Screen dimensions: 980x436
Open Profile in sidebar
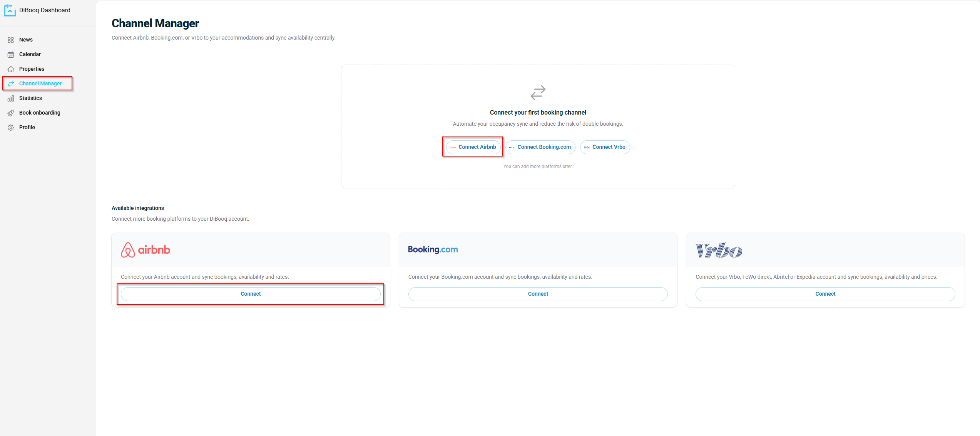click(x=27, y=128)
